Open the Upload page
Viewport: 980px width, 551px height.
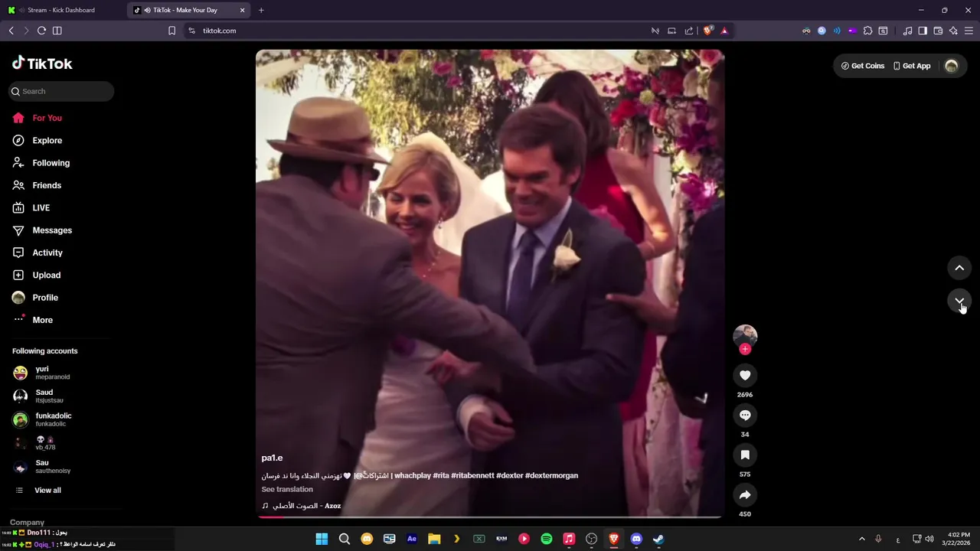click(x=36, y=275)
